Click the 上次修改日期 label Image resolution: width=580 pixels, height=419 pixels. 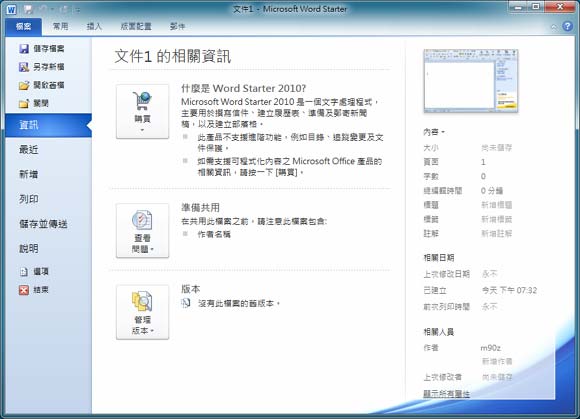pos(446,274)
